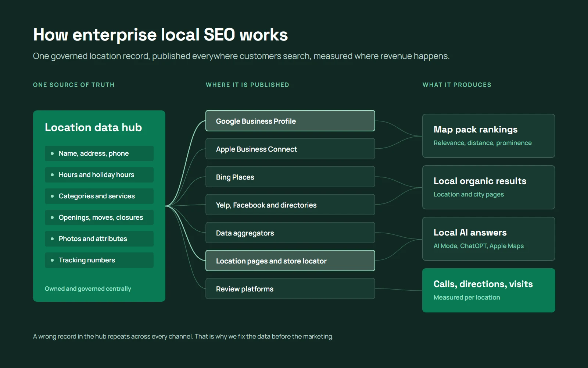588x368 pixels.
Task: Select the 'Name, address, phone' item
Action: (99, 153)
